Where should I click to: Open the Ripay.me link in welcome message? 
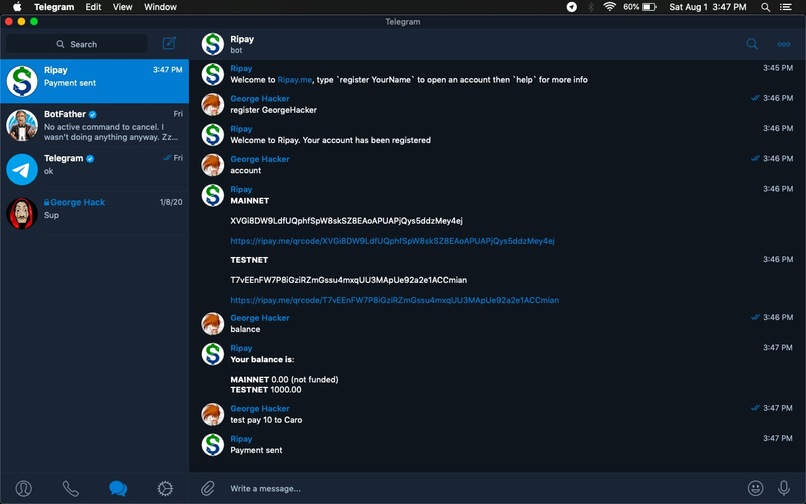point(295,80)
